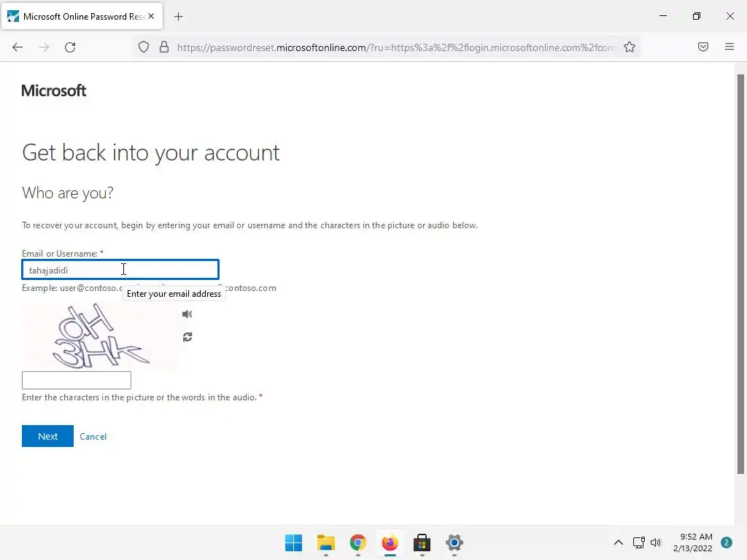Select the Microsoft Online Password Reset tab
Viewport: 747px width, 560px height.
tap(82, 16)
